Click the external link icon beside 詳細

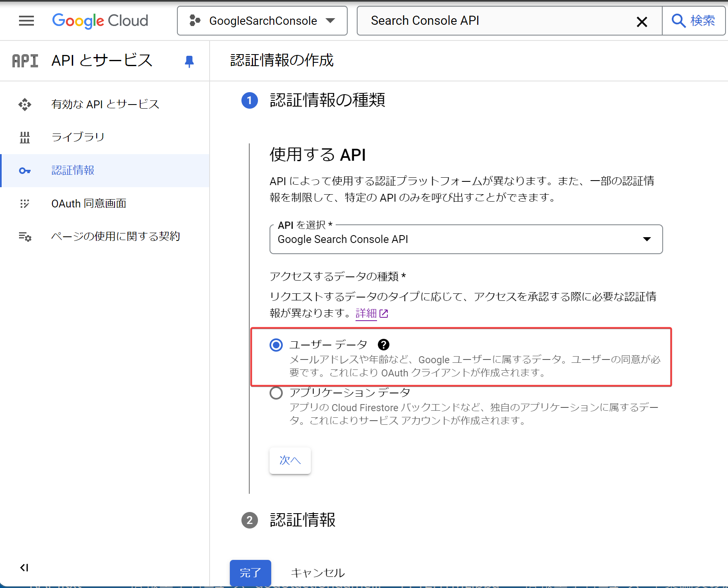tap(384, 314)
